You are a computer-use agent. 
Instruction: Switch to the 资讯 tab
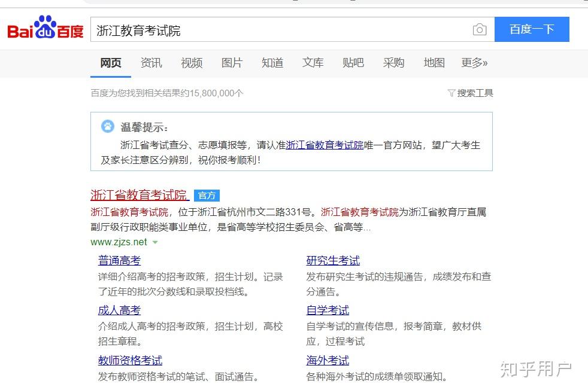[151, 63]
